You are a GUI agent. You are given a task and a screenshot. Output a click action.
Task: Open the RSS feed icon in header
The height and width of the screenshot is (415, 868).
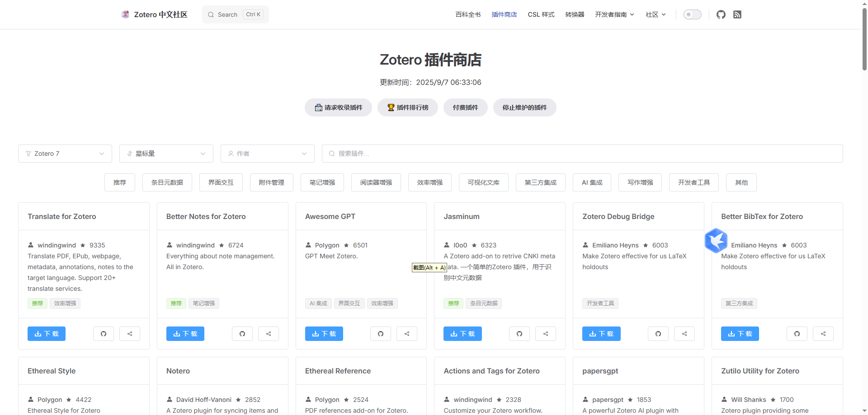coord(737,14)
